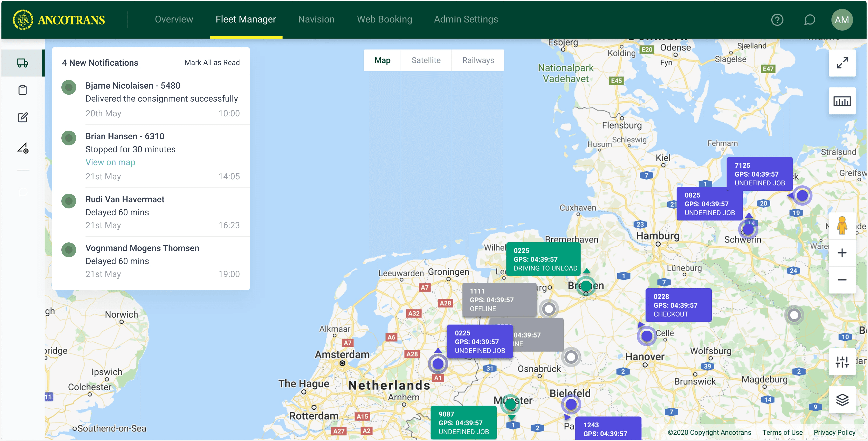Viewport: 868px width, 441px height.
Task: Select the Map view option
Action: point(382,60)
